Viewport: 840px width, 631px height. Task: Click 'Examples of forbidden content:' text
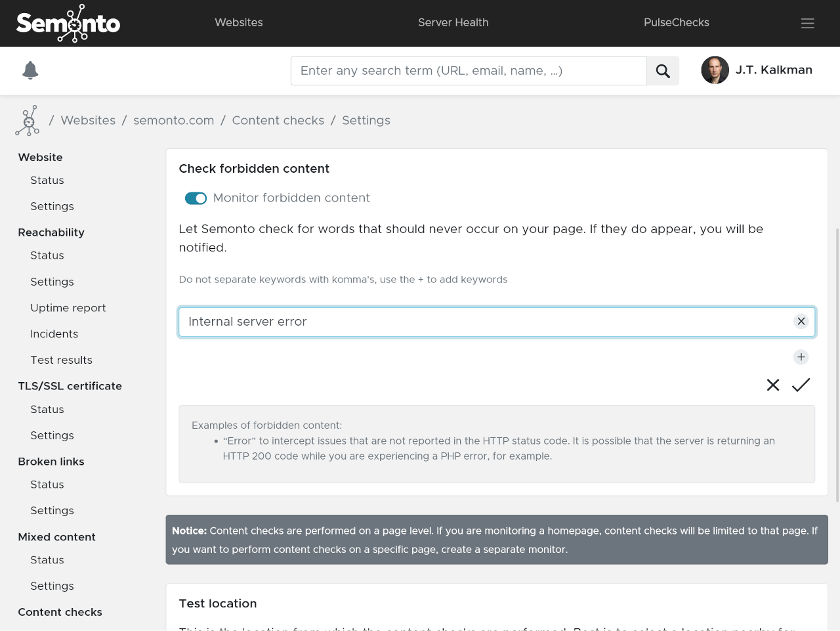pos(266,425)
